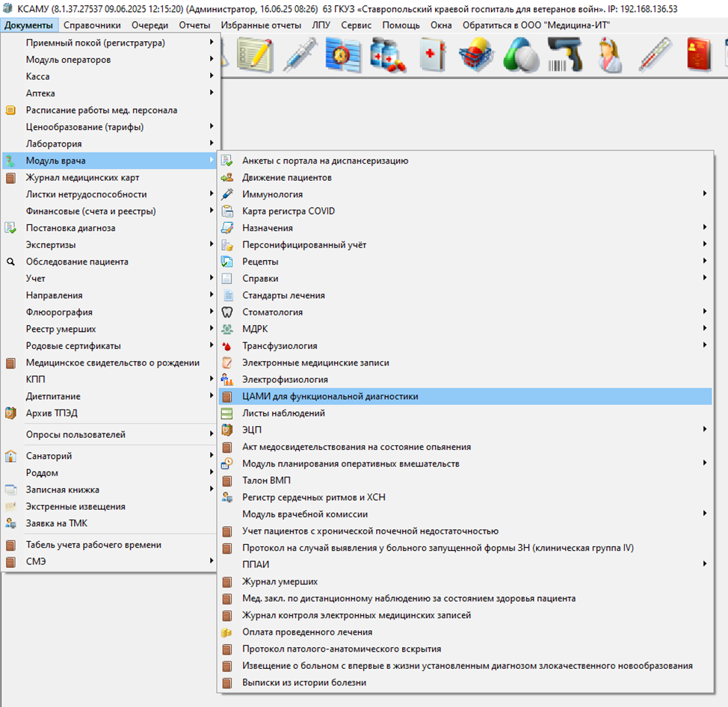The image size is (728, 707).
Task: Select Табель учета рабочего времени
Action: [110, 545]
